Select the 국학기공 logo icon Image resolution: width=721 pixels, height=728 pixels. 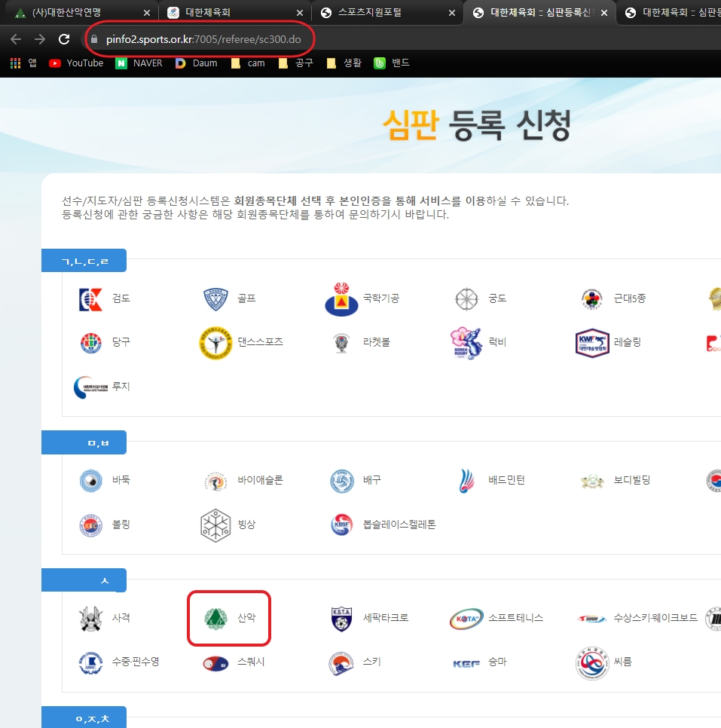341,299
